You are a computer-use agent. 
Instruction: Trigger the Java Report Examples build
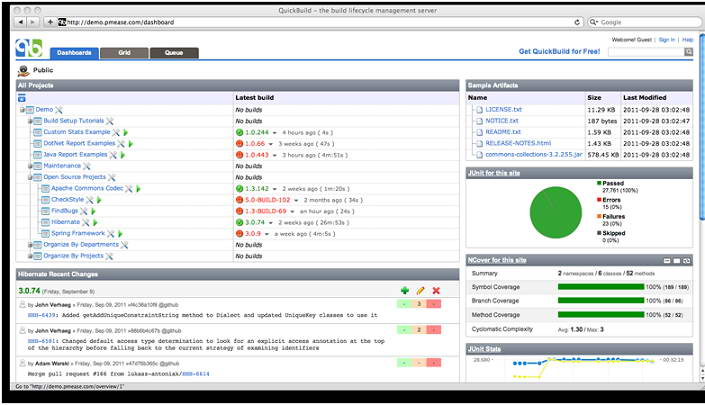coord(123,155)
